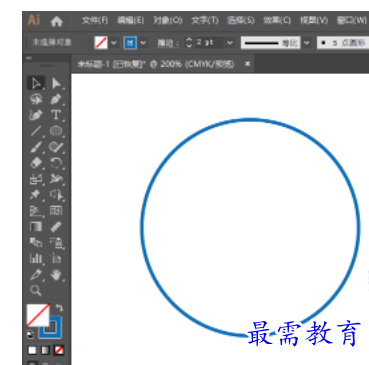Viewport: 369px width, 365px height.
Task: Open the 选择(S) menu
Action: pos(241,21)
